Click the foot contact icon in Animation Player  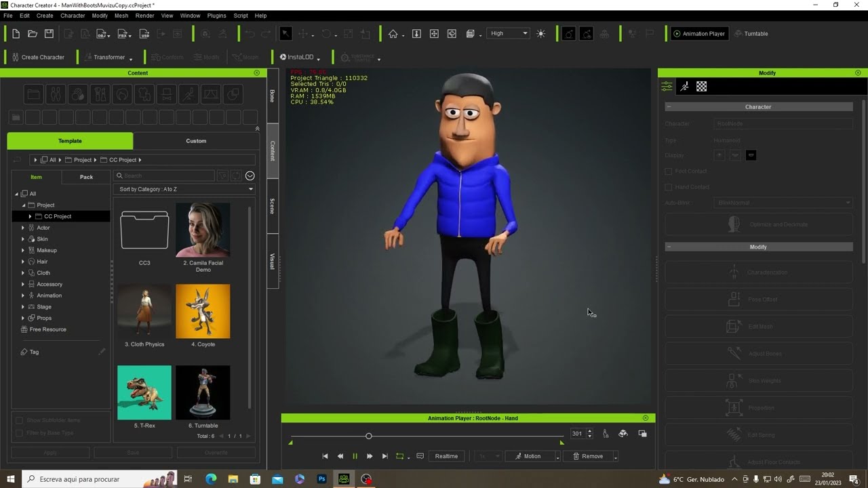click(606, 434)
